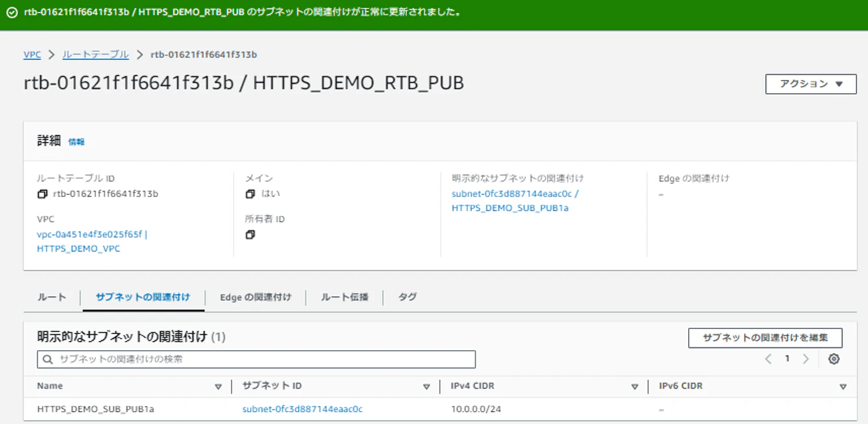The height and width of the screenshot is (424, 868).
Task: Open the 情報 info link beside 詳細
Action: (x=77, y=142)
